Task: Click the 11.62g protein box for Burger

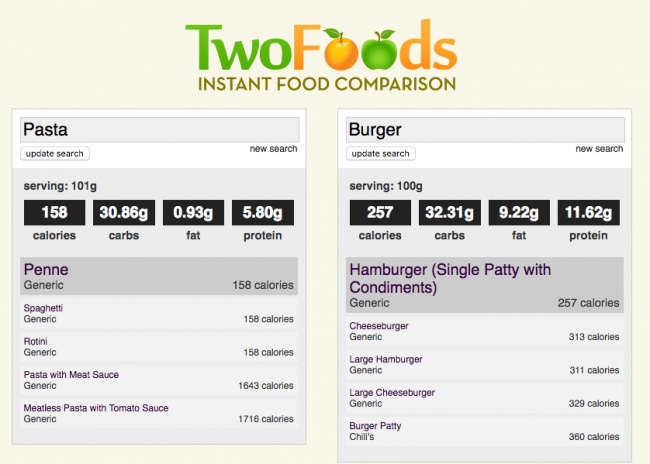Action: (x=588, y=213)
